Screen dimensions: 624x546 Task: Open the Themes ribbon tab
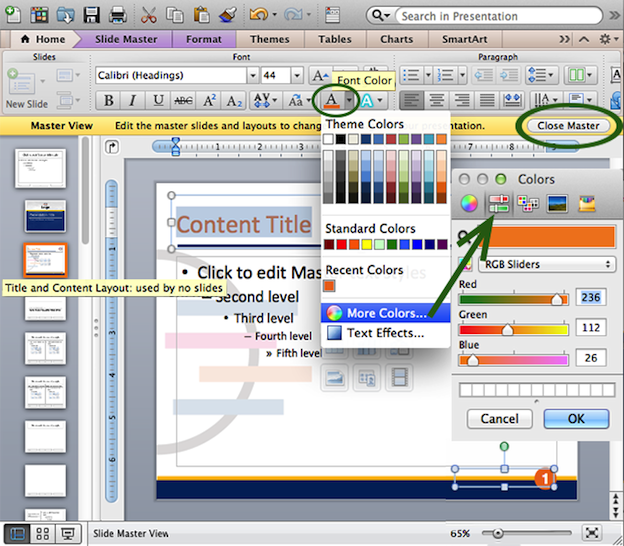pyautogui.click(x=269, y=39)
